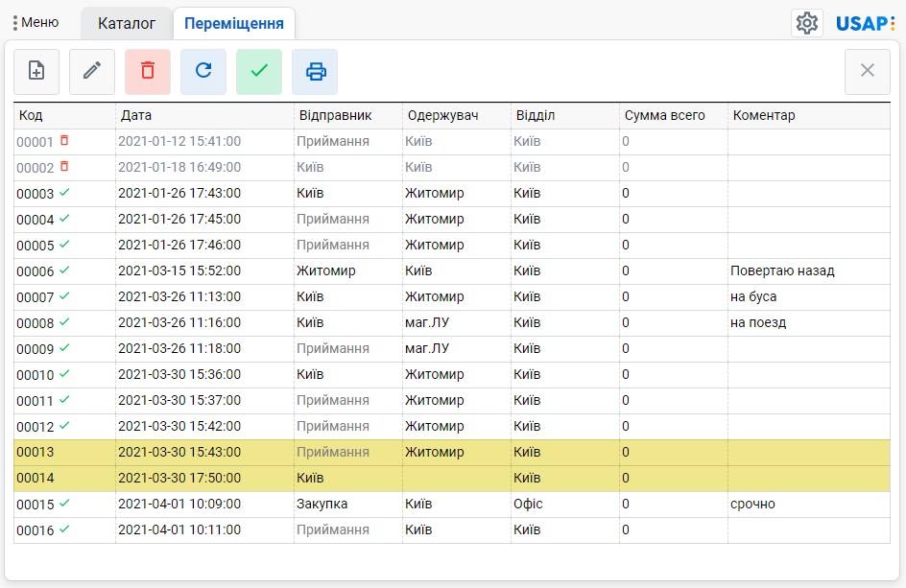
Task: Click recipient 'Житомир' in row 00005
Action: [x=435, y=245]
